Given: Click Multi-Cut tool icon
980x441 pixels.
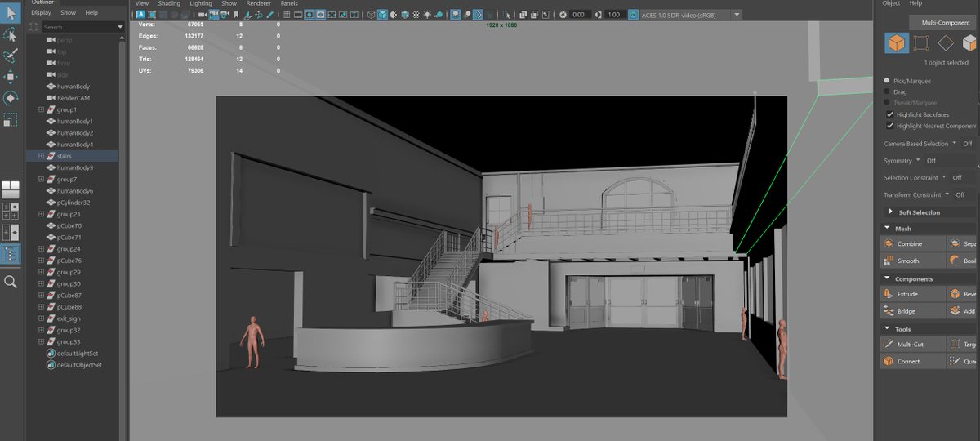Looking at the screenshot, I should coord(889,345).
